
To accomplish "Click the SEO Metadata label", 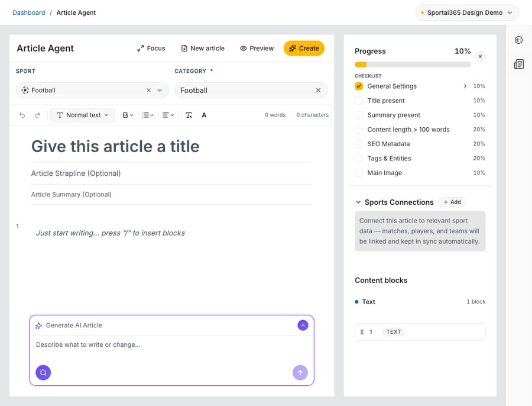I will pos(388,144).
